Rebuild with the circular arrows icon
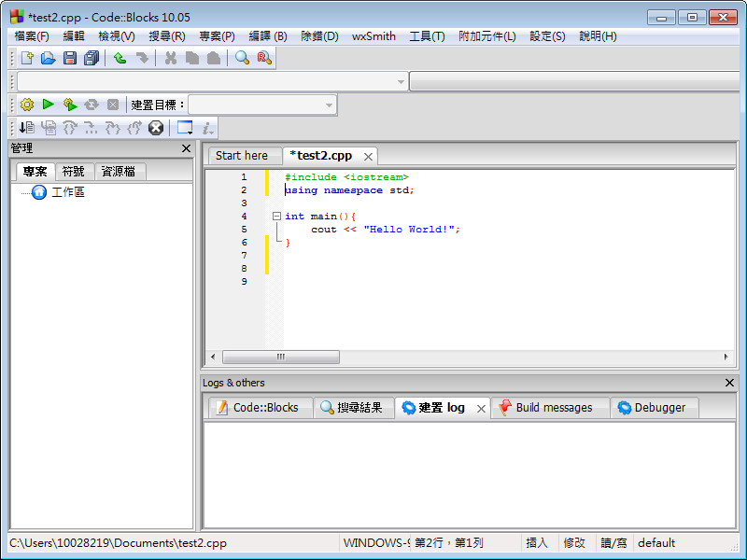The image size is (747, 560). pyautogui.click(x=92, y=105)
